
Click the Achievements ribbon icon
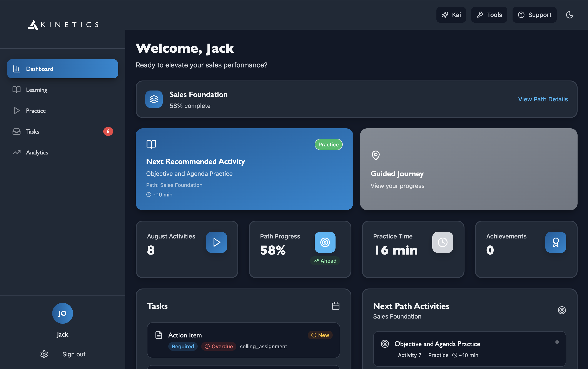(x=556, y=242)
